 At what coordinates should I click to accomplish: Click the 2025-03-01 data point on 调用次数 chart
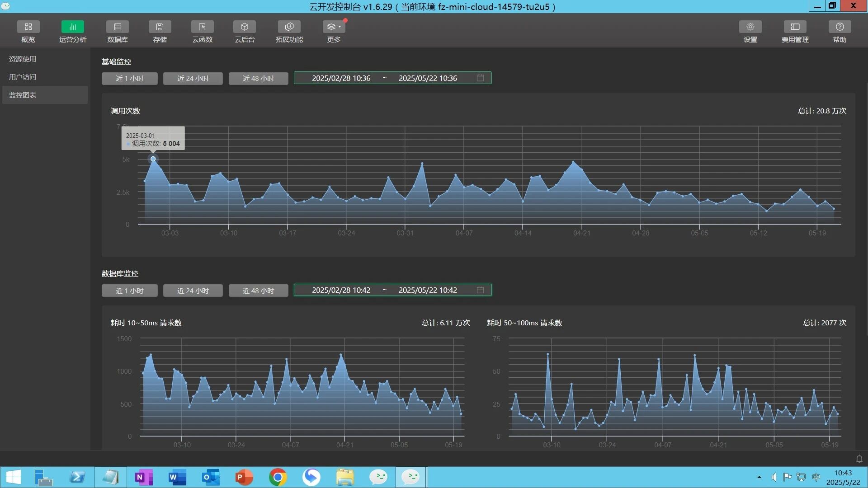click(153, 159)
